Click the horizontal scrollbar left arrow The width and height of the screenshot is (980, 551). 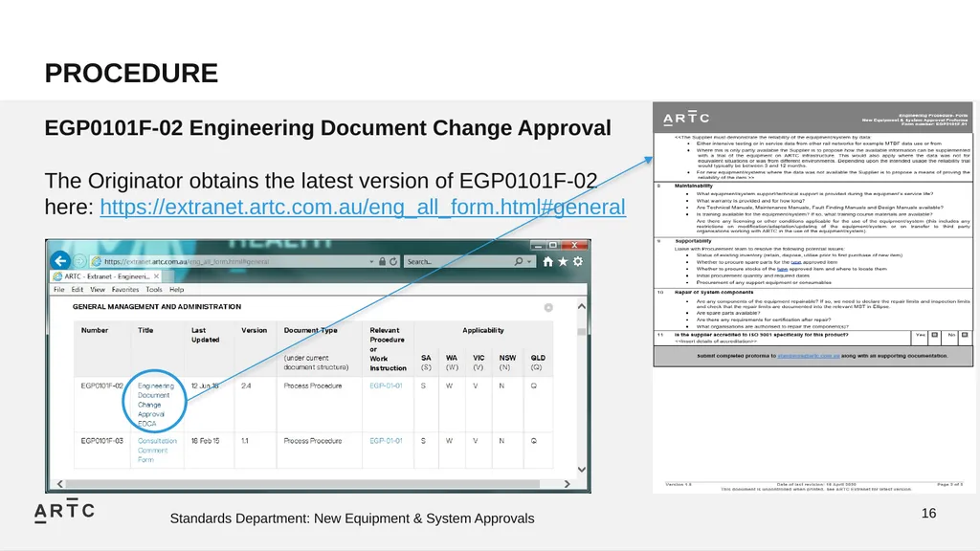(x=60, y=484)
